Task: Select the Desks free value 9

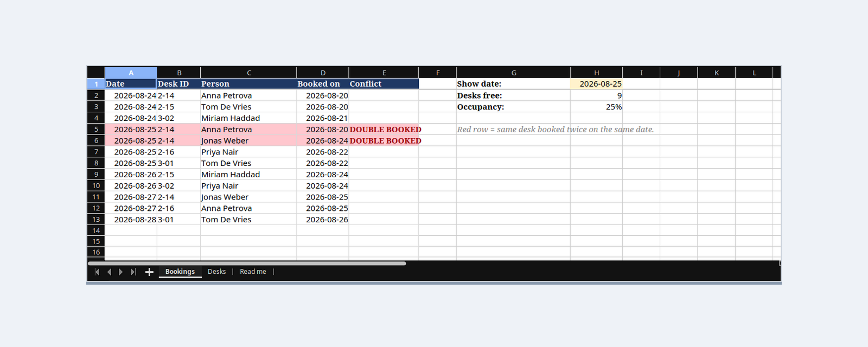Action: [x=596, y=95]
